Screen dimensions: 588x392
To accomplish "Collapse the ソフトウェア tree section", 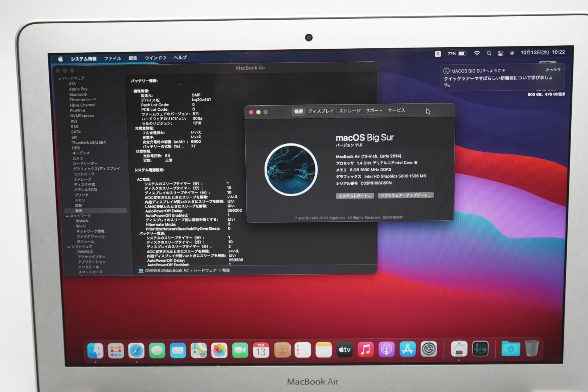I will (69, 247).
